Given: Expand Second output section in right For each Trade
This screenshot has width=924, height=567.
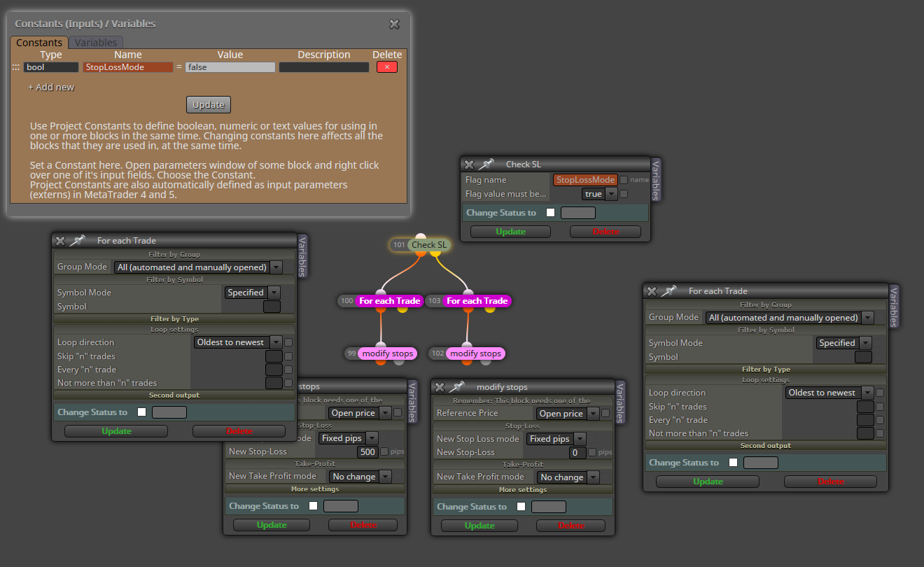Looking at the screenshot, I should pos(766,445).
